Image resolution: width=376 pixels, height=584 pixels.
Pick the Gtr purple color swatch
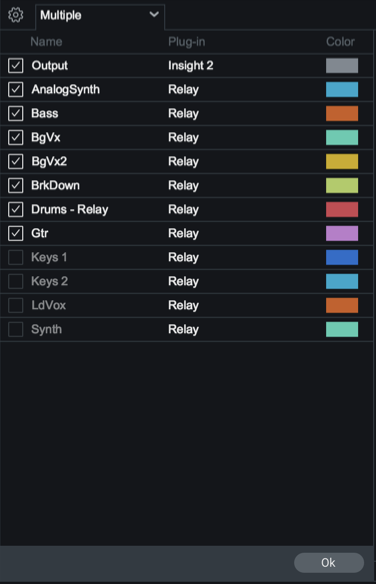tap(342, 234)
